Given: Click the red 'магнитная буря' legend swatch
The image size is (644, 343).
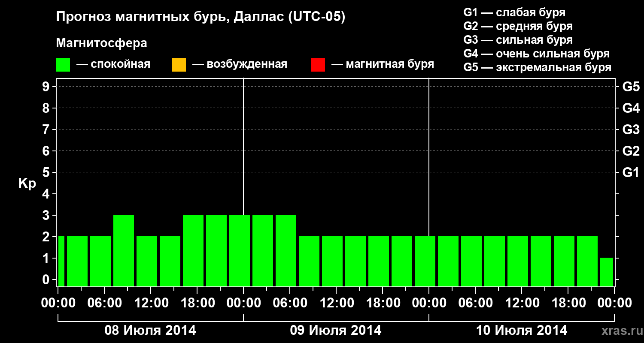Looking at the screenshot, I should 318,65.
